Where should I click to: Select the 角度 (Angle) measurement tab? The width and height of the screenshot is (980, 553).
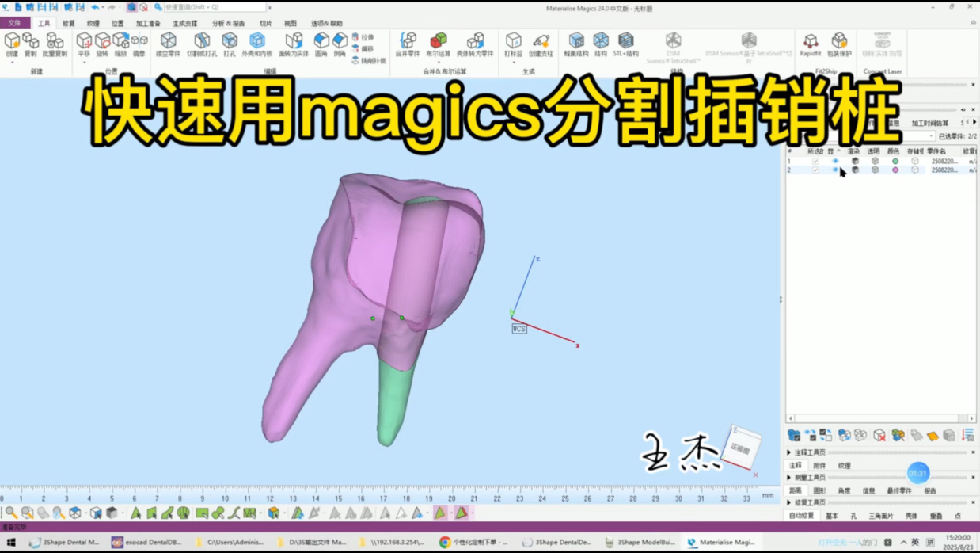(844, 491)
